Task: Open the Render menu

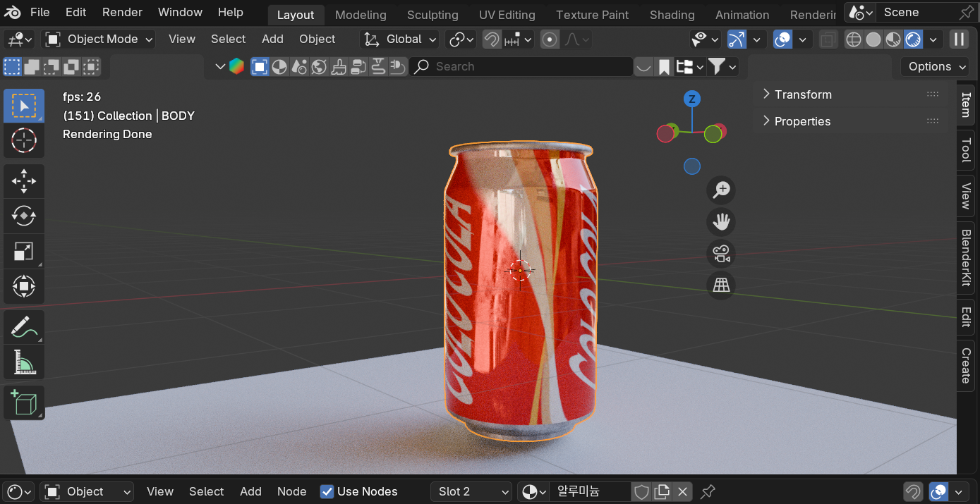Action: pyautogui.click(x=122, y=12)
